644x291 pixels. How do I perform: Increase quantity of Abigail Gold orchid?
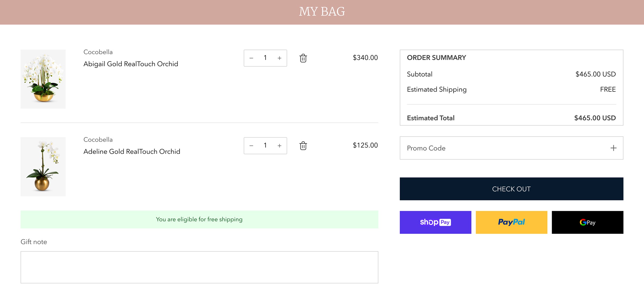coord(279,58)
